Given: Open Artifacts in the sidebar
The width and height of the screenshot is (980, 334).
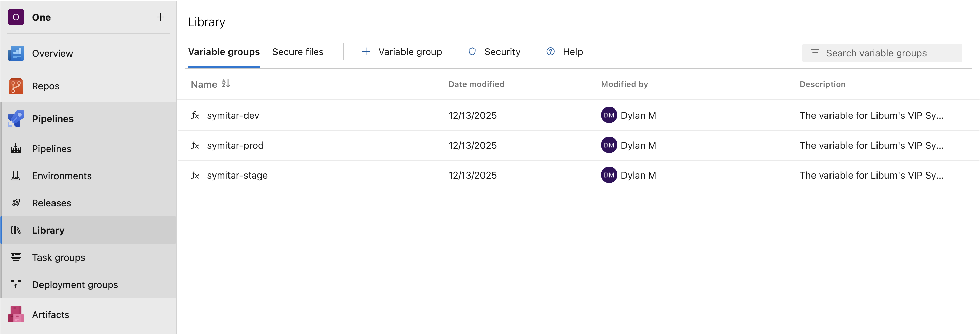Looking at the screenshot, I should click(x=51, y=315).
